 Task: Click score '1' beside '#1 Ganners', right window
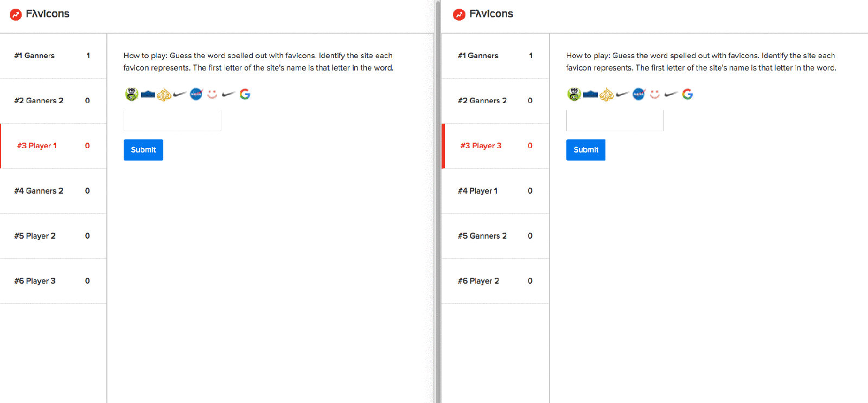coord(531,55)
